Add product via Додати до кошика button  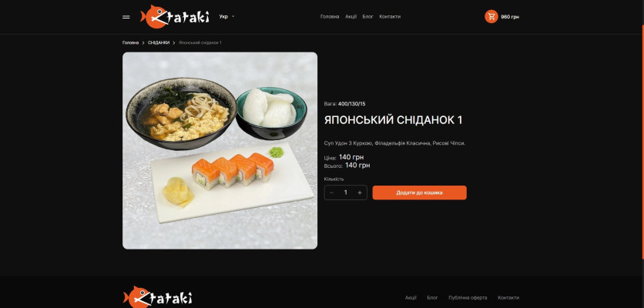(419, 192)
